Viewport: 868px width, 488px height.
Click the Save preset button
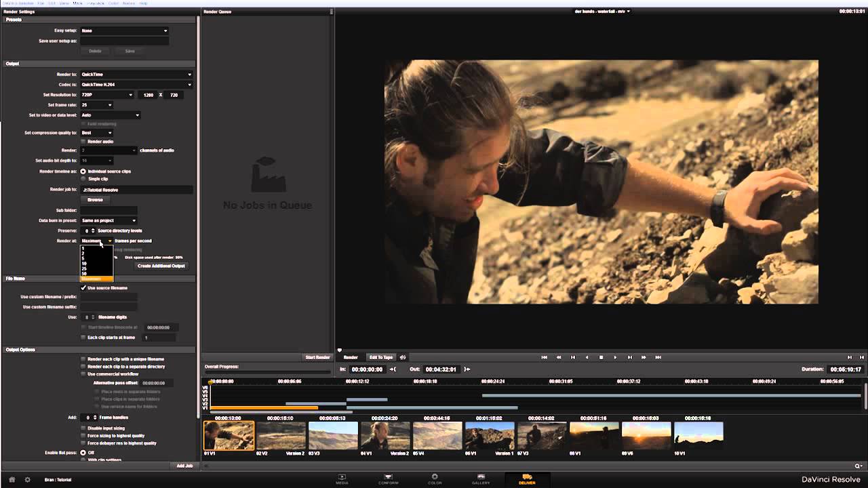[x=130, y=51]
